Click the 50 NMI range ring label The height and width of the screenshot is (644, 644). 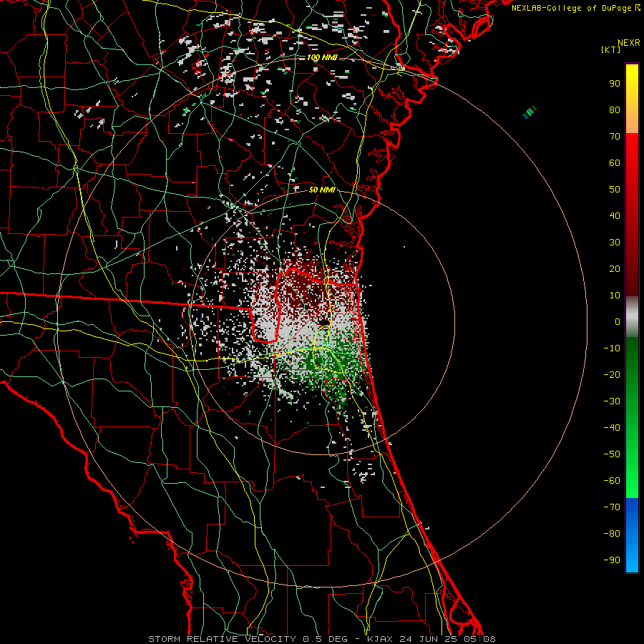pos(322,190)
